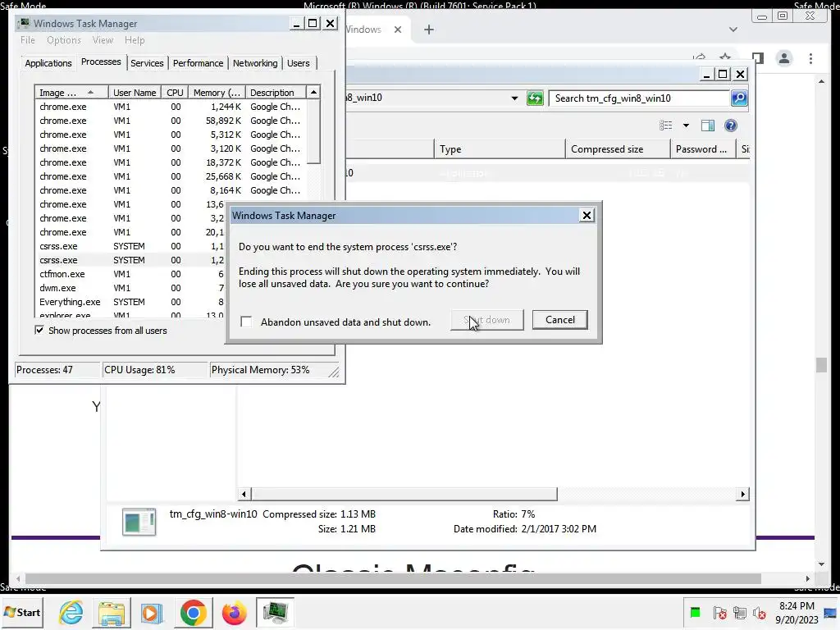Screen dimensions: 840x630
Task: Switch to the Networking tab
Action: [x=255, y=63]
